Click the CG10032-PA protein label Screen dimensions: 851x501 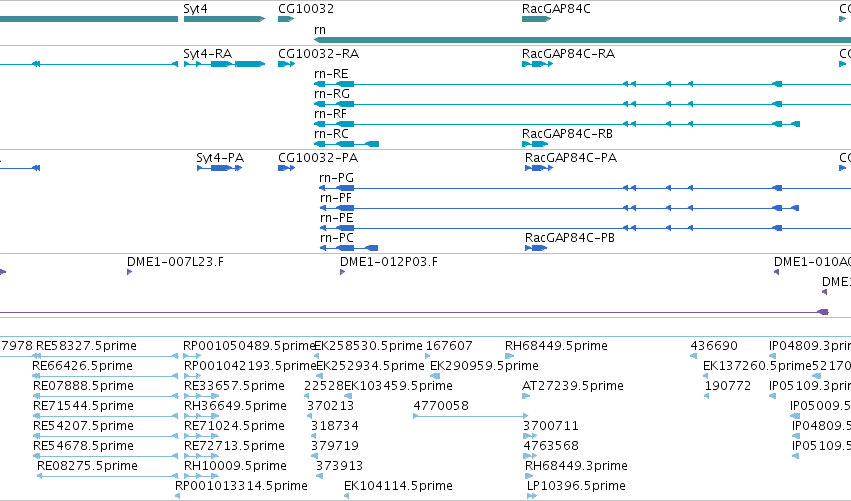[318, 158]
